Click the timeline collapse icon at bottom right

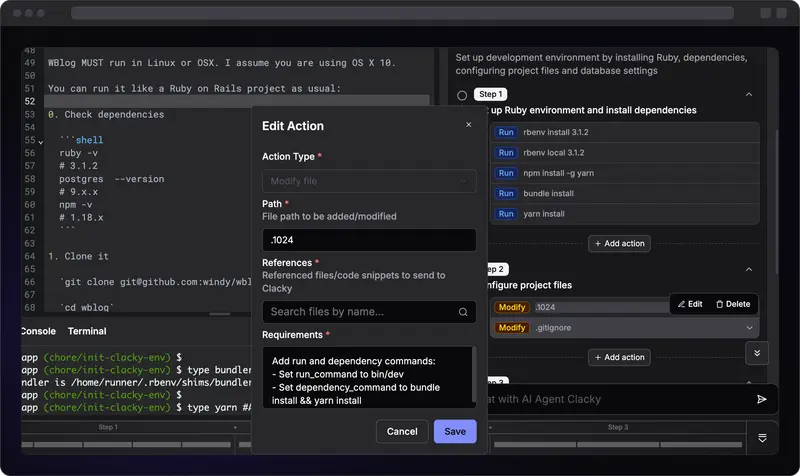[x=762, y=438]
